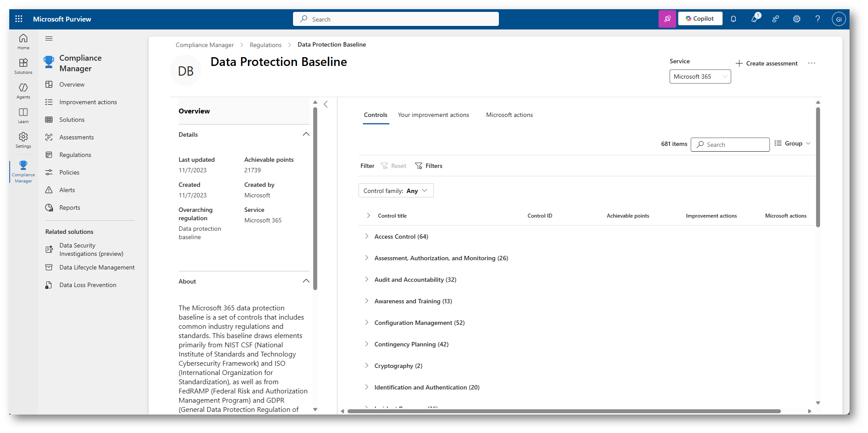Open Reports in the sidebar menu
Image resolution: width=868 pixels, height=433 pixels.
70,207
